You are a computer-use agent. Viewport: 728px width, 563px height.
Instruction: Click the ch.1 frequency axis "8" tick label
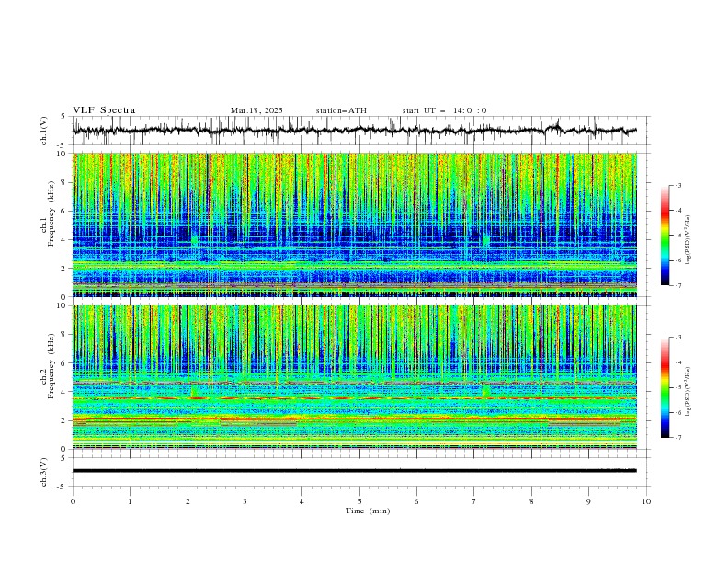65,182
